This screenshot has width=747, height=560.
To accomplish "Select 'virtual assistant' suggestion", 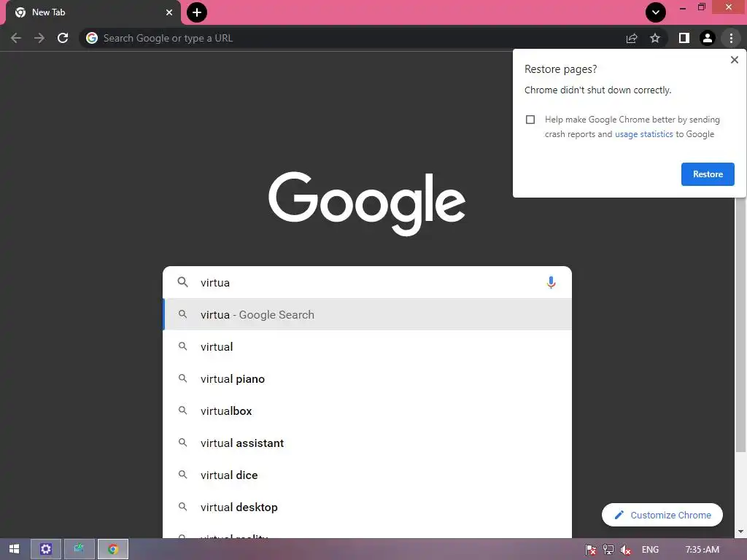I will 367,443.
